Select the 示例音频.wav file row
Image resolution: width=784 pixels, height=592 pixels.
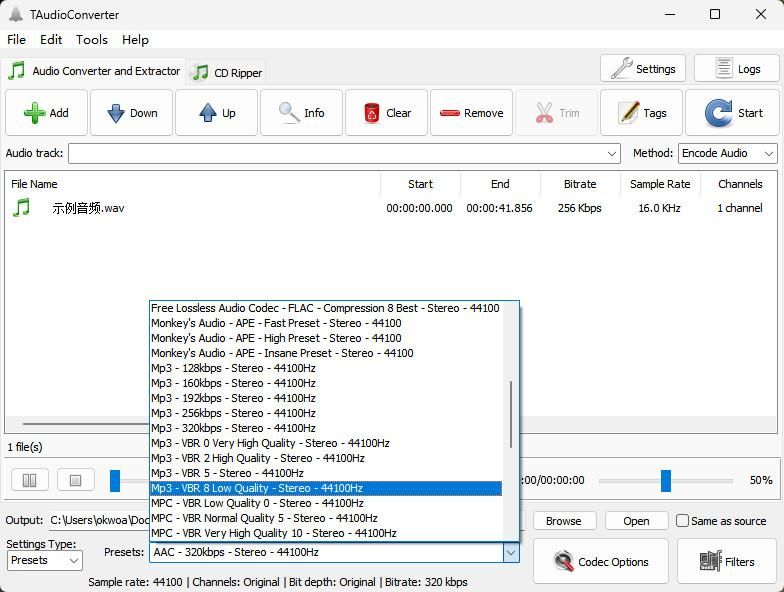[x=391, y=208]
